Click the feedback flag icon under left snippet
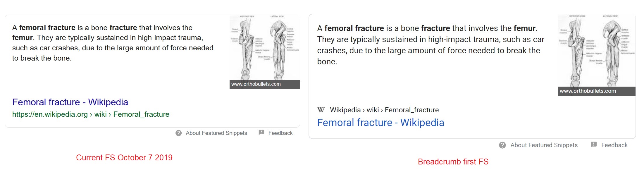 tap(261, 133)
